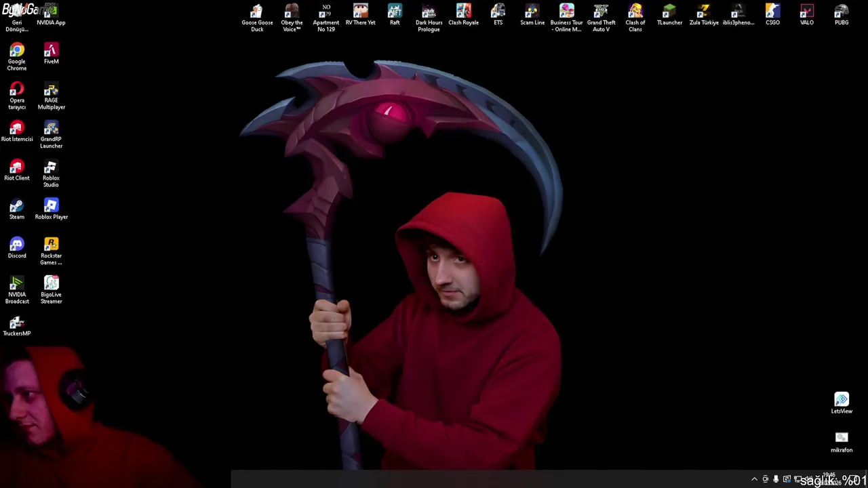Launch the Raft game icon

pyautogui.click(x=395, y=14)
